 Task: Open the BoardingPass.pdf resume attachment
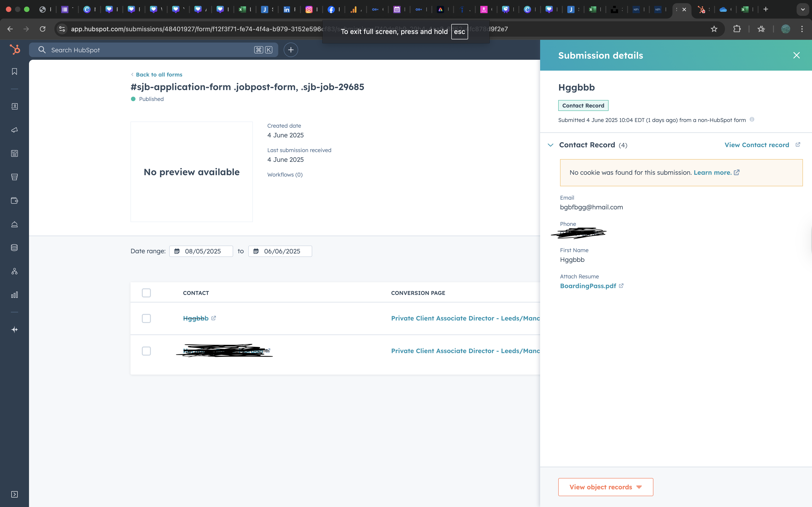(588, 286)
